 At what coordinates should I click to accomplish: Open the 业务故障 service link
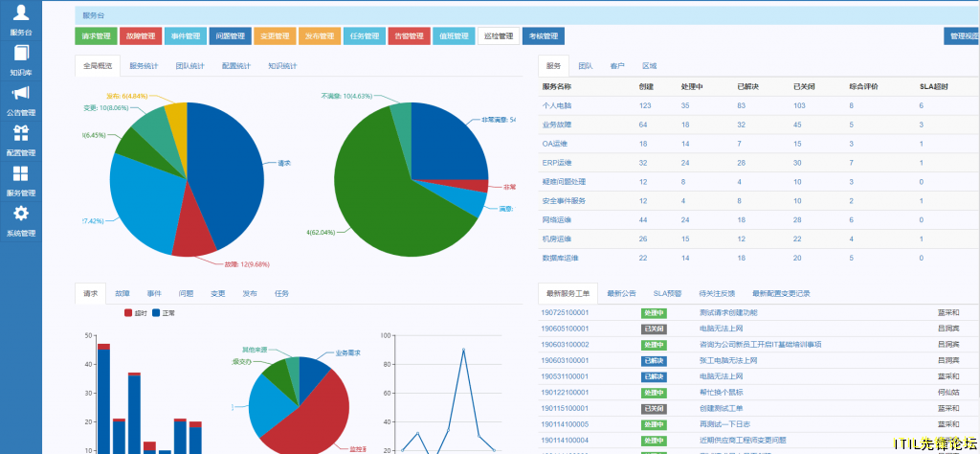[556, 125]
